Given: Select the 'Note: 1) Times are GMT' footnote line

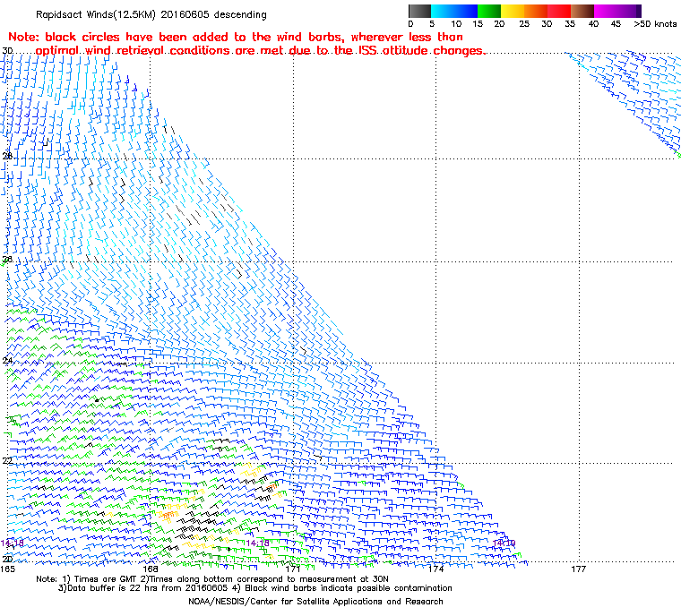Looking at the screenshot, I should 212,579.
